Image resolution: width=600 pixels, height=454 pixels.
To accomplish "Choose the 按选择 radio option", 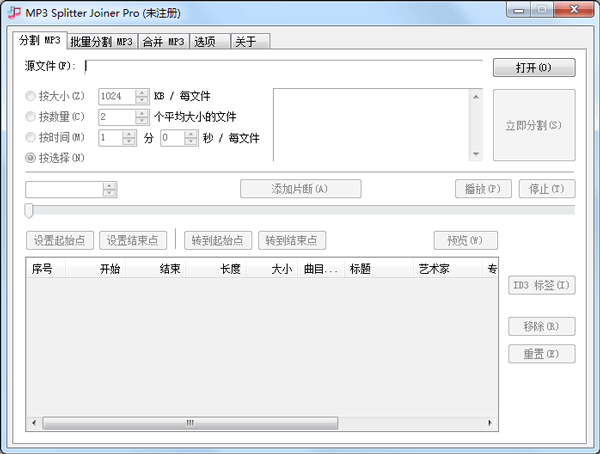I will pyautogui.click(x=31, y=157).
